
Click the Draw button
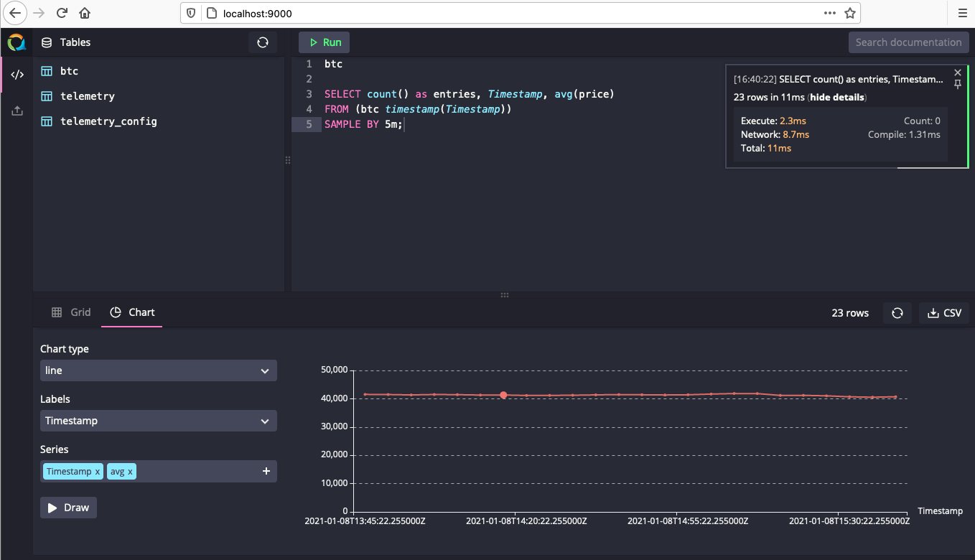[67, 508]
